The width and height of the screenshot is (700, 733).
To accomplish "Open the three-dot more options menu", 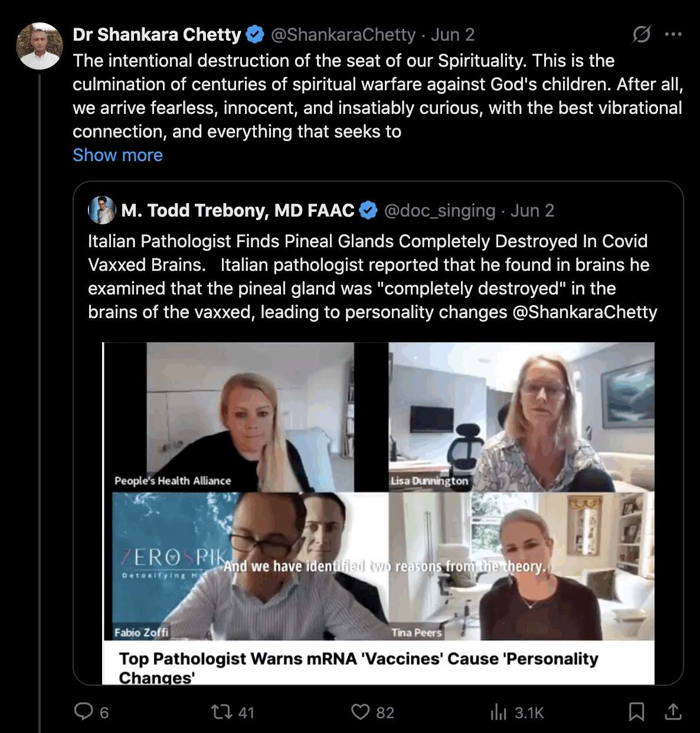I will click(x=673, y=34).
